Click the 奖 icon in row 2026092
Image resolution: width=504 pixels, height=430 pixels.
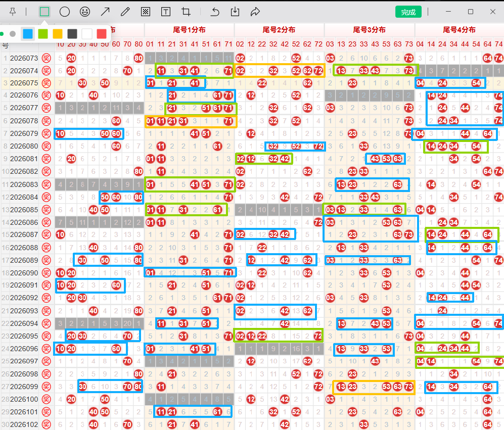coord(47,298)
